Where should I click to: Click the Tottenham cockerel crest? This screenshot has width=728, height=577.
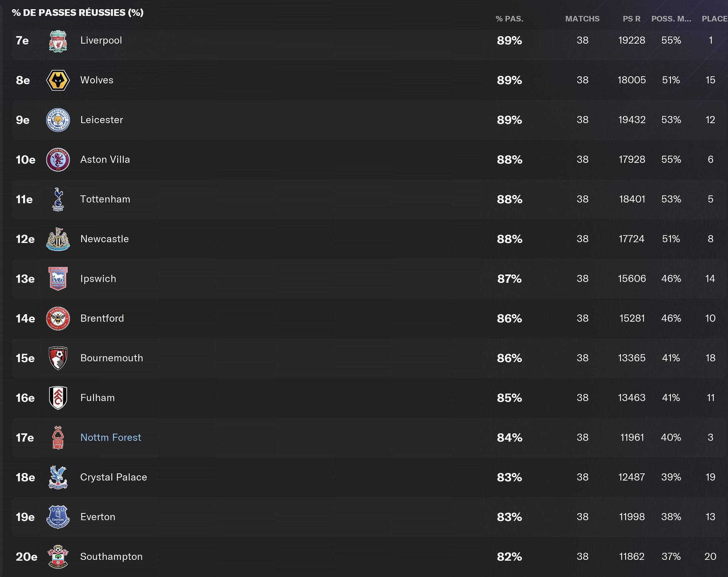click(58, 199)
